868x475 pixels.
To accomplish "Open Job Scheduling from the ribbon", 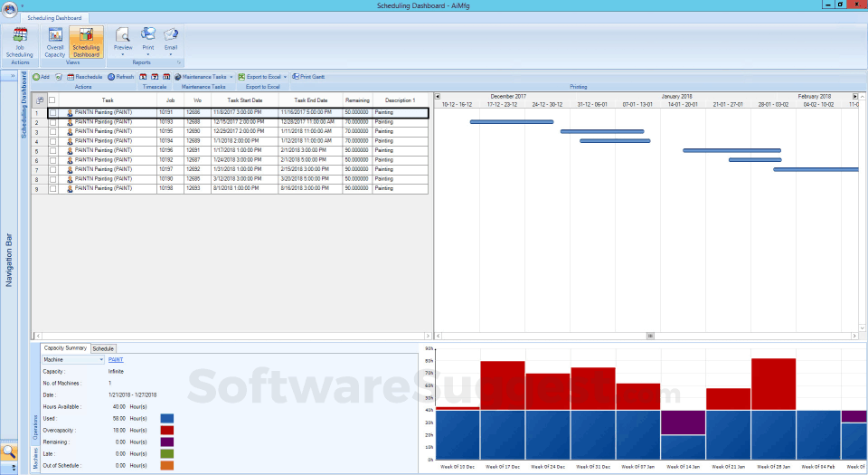I will [19, 42].
